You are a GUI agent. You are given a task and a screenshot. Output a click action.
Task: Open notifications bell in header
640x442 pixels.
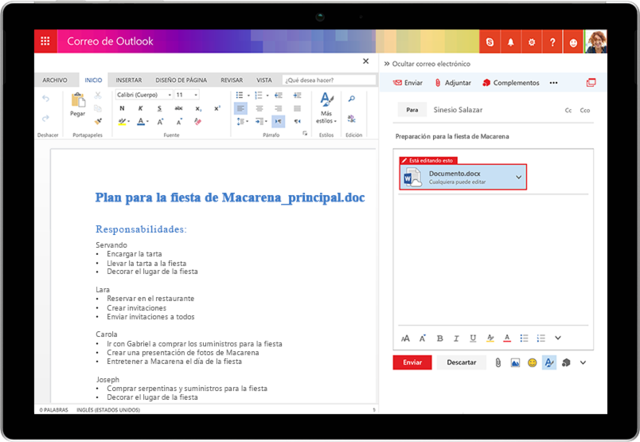[x=511, y=42]
